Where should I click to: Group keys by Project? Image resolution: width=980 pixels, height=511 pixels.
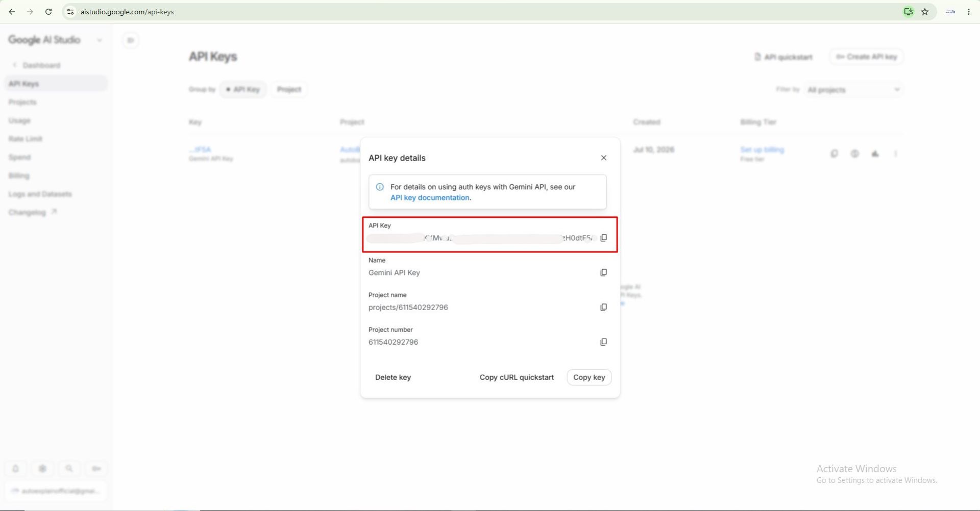[289, 89]
